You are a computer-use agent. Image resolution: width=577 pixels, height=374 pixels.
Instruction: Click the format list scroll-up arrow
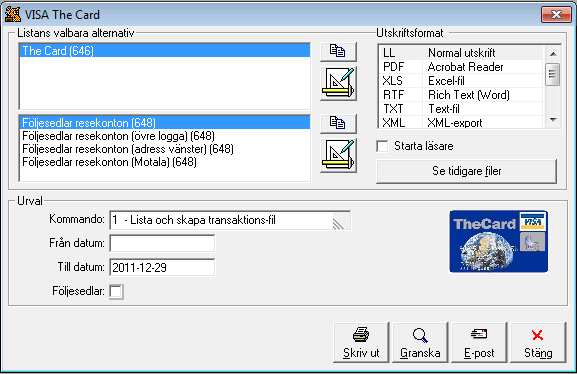[552, 53]
